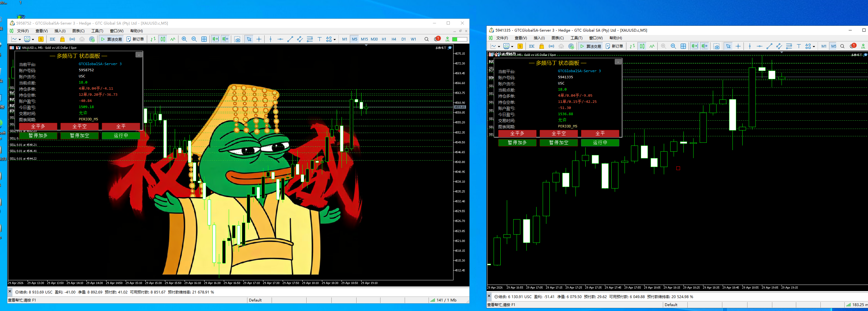This screenshot has width=868, height=311.
Task: Draw an equidistant channel in the left window
Action: point(300,39)
